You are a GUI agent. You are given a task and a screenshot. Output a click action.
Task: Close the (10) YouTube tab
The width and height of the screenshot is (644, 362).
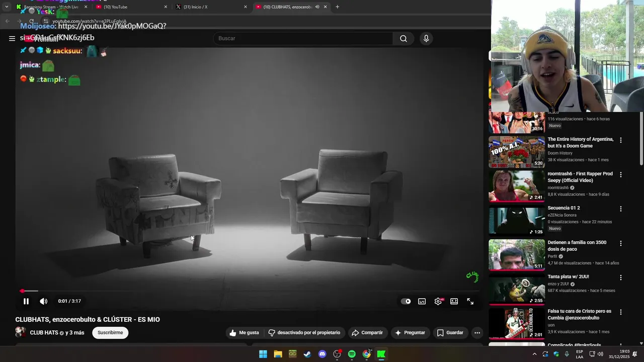pos(166,7)
